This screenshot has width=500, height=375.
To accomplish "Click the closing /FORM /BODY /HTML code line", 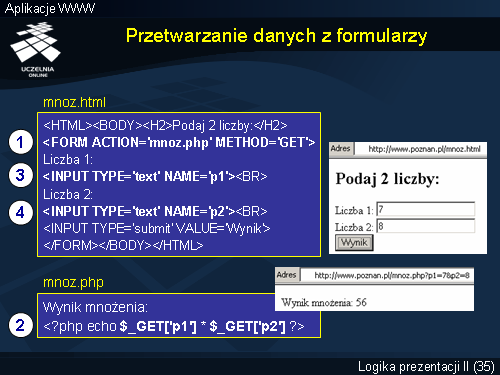I will tap(123, 246).
